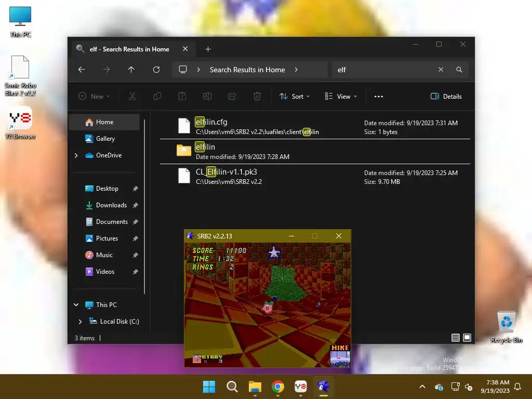Open notification bell in taskbar
This screenshot has width=532, height=399.
518,387
